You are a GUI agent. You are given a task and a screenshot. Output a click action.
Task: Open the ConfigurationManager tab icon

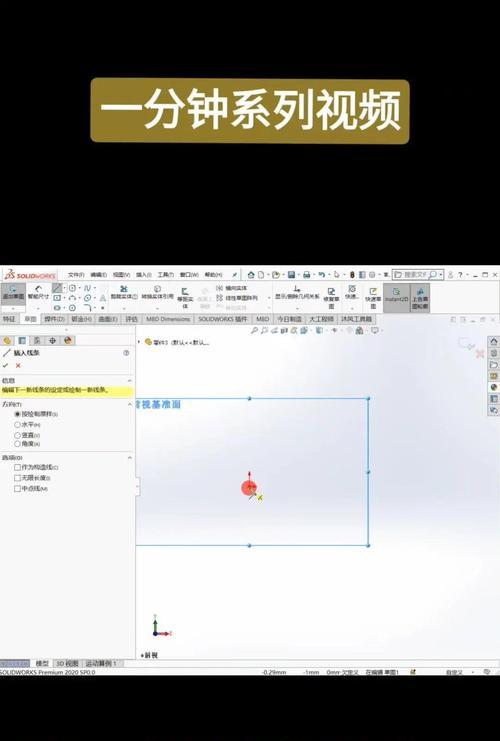coord(37,340)
